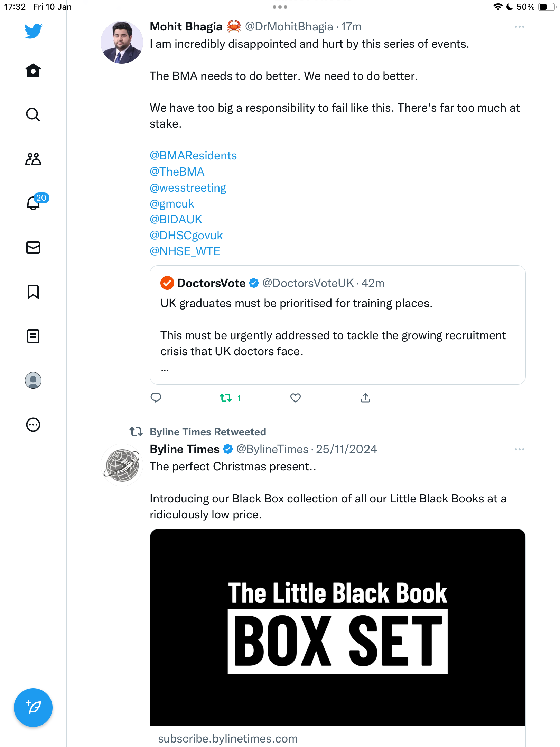
Task: Share Mohit Bhagia's tweet
Action: 365,398
